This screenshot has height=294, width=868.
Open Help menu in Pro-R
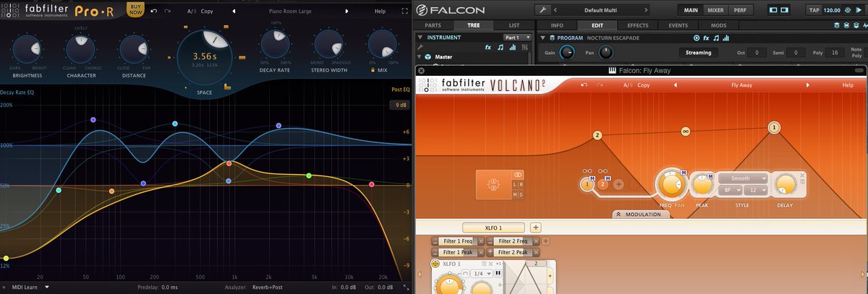[380, 12]
